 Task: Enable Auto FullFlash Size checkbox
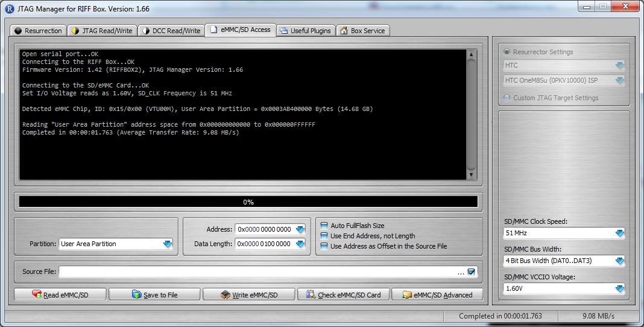pyautogui.click(x=324, y=226)
